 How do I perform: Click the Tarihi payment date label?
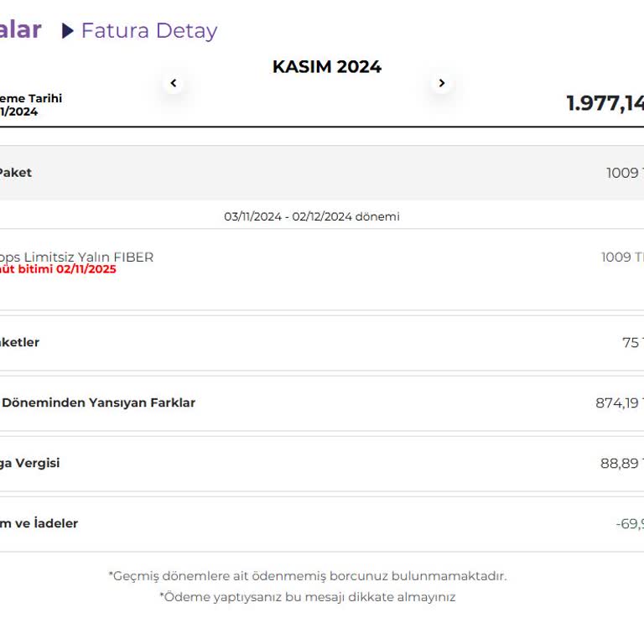(32, 98)
